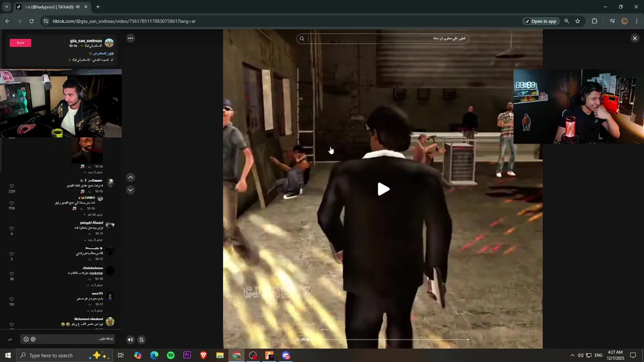Open the Chrome media control icon
The width and height of the screenshot is (644, 362).
(612, 21)
